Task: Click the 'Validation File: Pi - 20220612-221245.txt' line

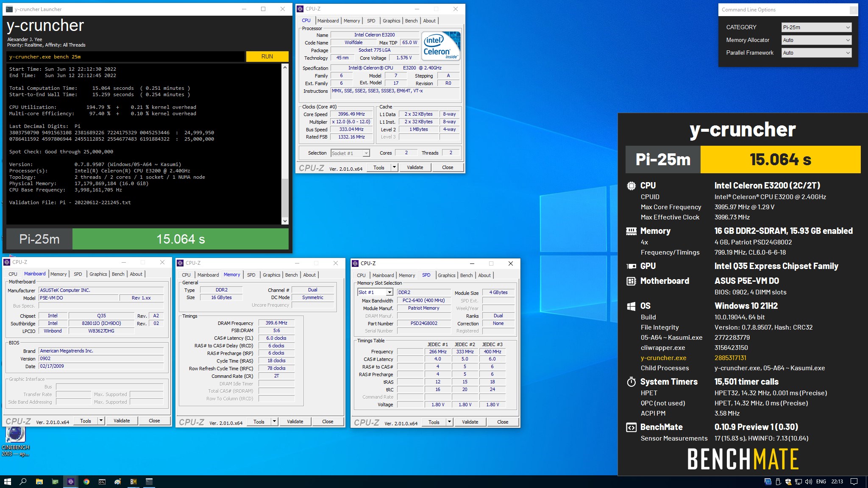Action: point(70,202)
